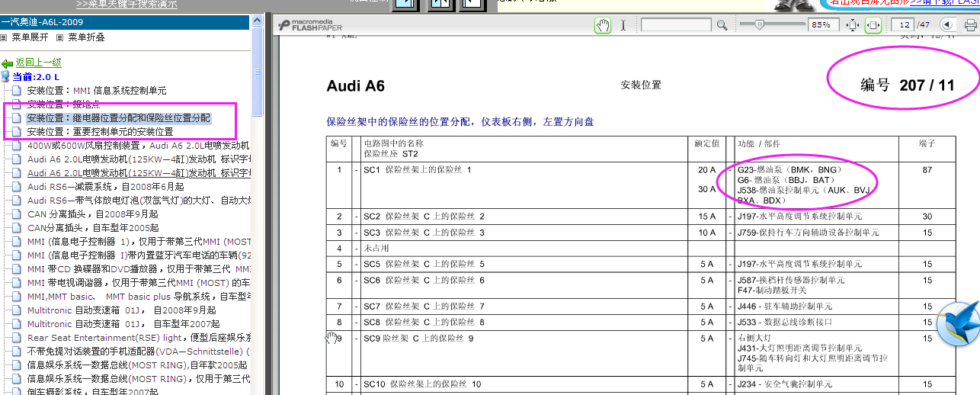The height and width of the screenshot is (395, 980).
Task: Click SC1 保险丝架上的保险丝 1 cell
Action: coord(417,170)
